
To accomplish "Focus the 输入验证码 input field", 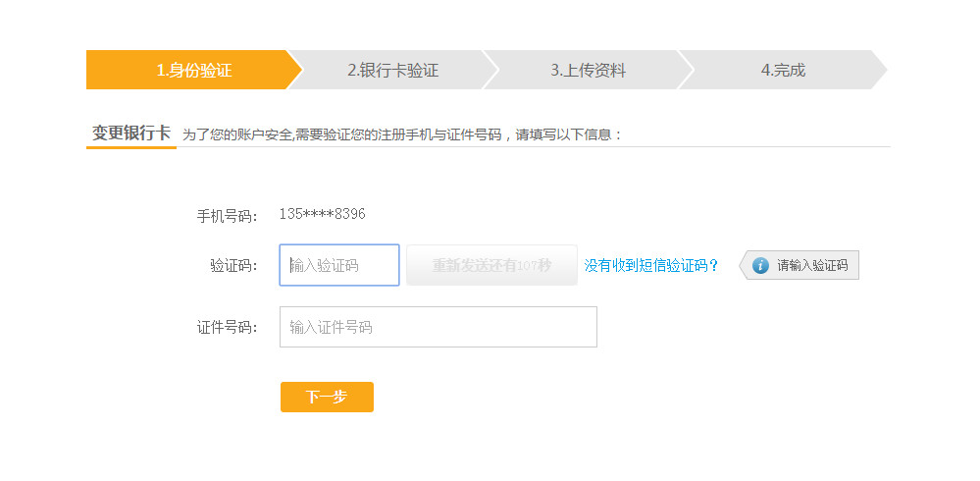I will (x=339, y=265).
